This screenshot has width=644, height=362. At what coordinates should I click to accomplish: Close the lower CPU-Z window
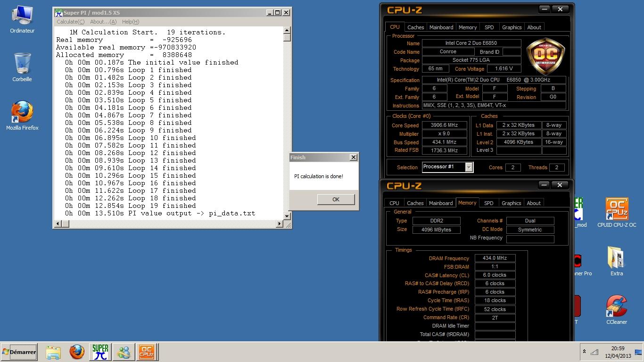pyautogui.click(x=560, y=185)
